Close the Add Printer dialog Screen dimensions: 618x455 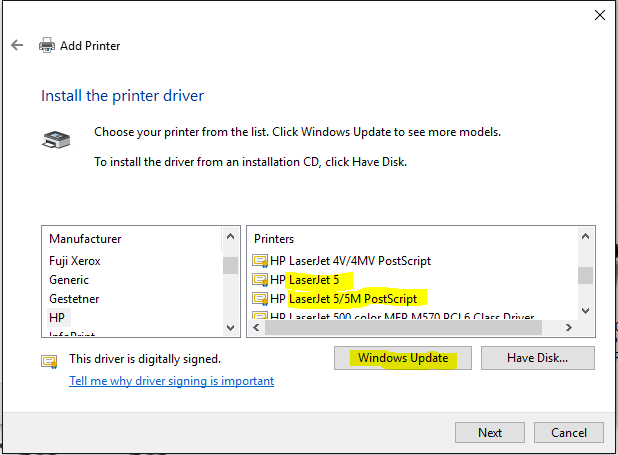(599, 15)
